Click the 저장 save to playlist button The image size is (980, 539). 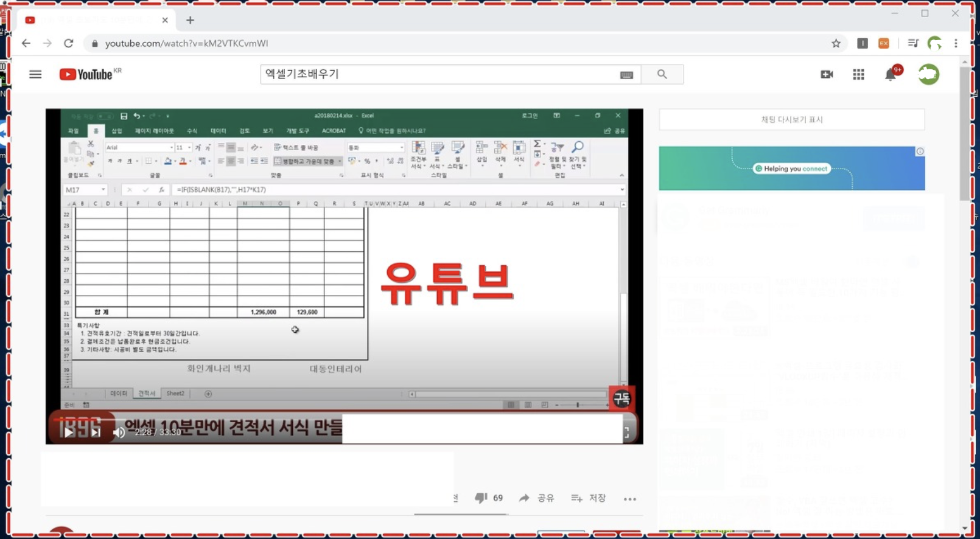588,498
